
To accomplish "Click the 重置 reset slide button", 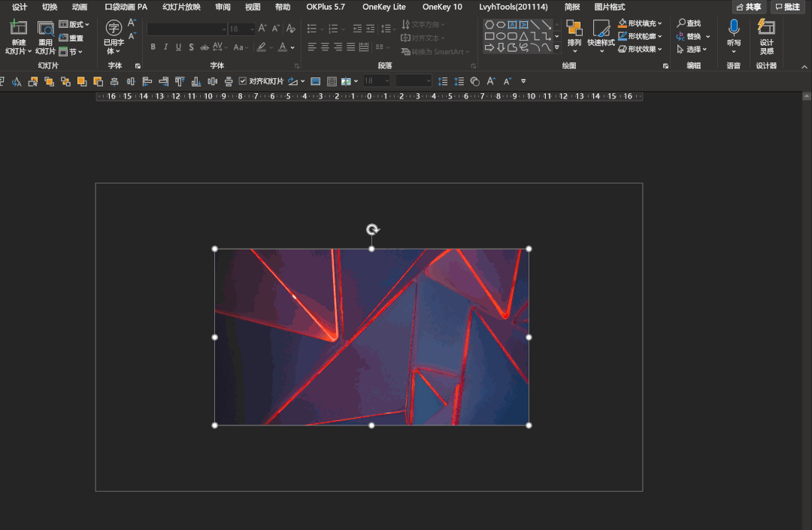I will pos(71,38).
